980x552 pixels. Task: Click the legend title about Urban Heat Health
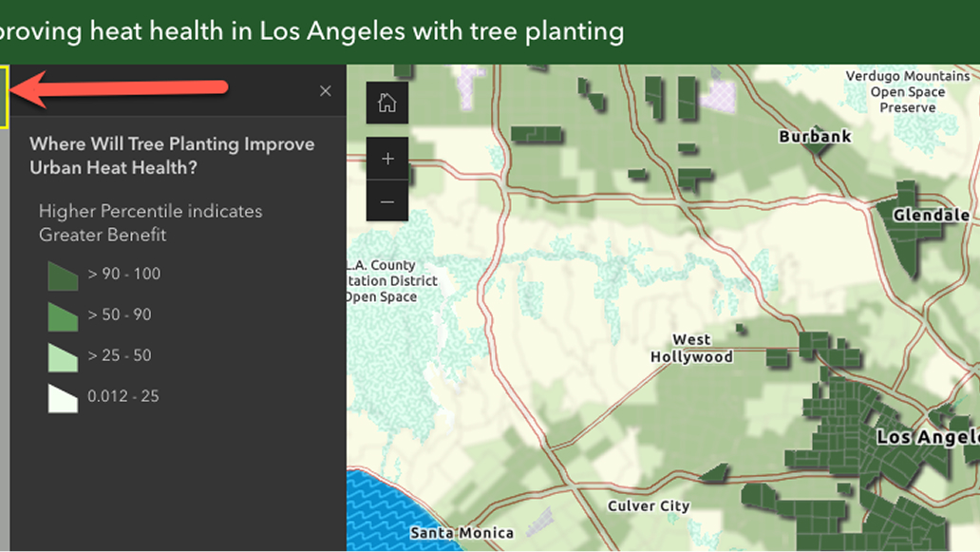[172, 156]
